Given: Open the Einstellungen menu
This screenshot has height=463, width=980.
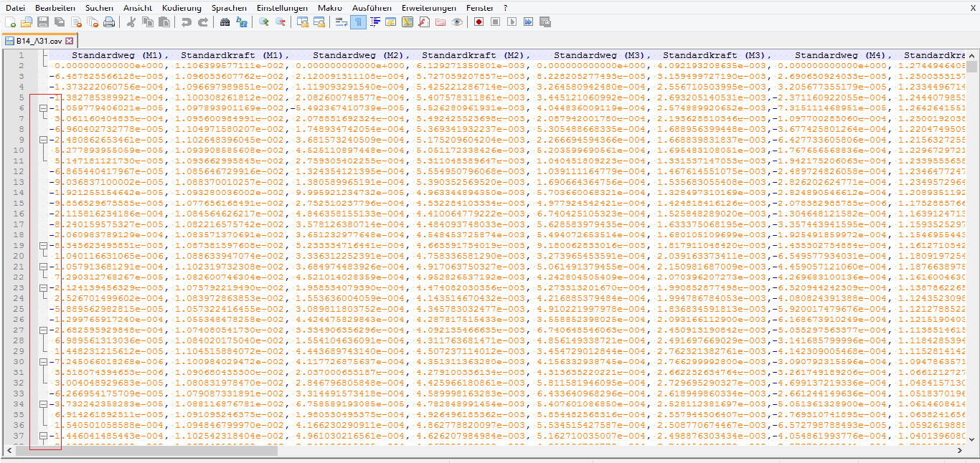Looking at the screenshot, I should (x=282, y=7).
